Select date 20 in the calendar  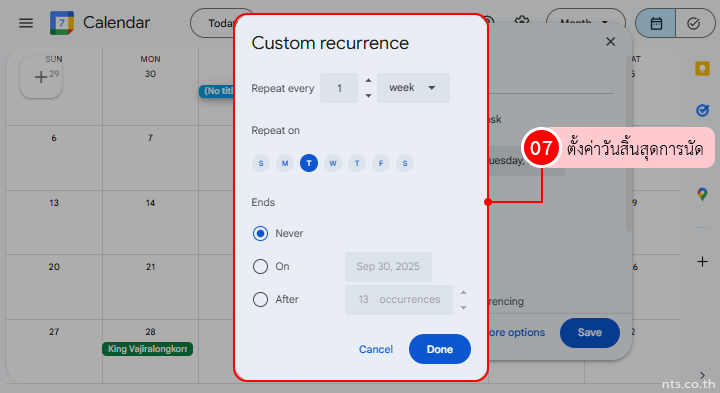[x=54, y=267]
